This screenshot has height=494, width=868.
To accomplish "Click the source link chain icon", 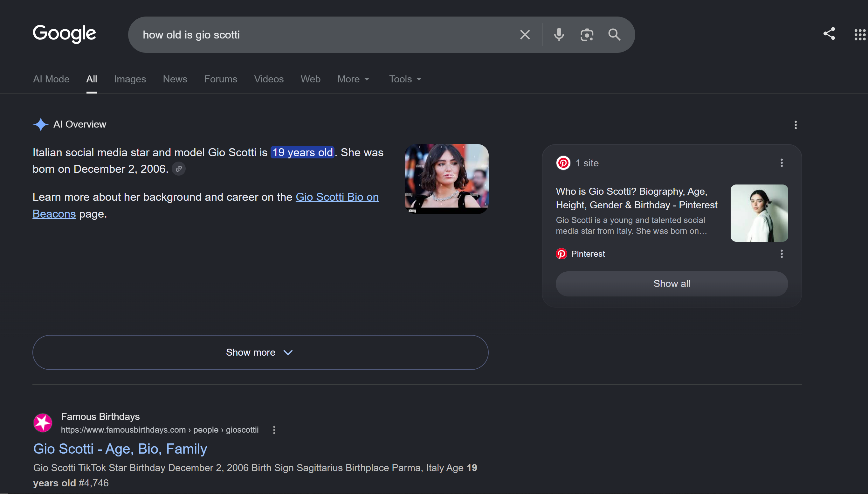I will (x=179, y=169).
